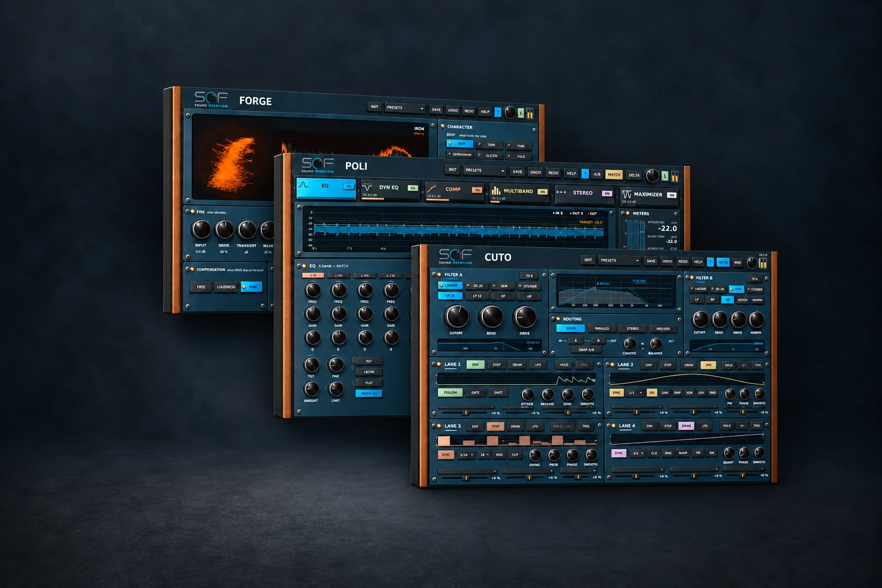Select the STEP mode tab in Lane 1
The image size is (882, 588).
point(497,365)
